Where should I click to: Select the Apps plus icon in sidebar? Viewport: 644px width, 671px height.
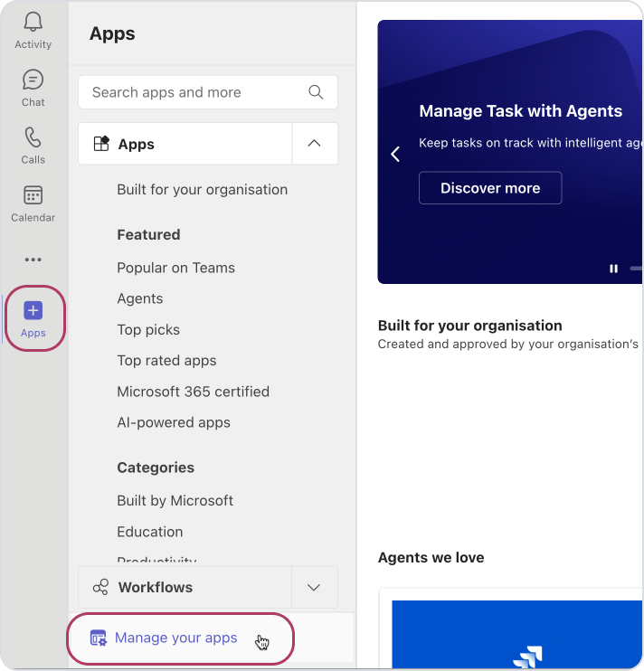33,311
